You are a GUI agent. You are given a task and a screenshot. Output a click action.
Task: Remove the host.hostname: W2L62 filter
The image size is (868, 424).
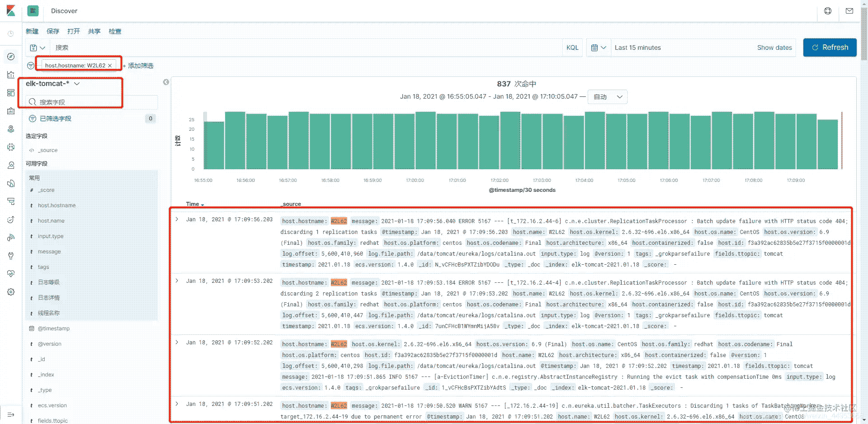110,66
